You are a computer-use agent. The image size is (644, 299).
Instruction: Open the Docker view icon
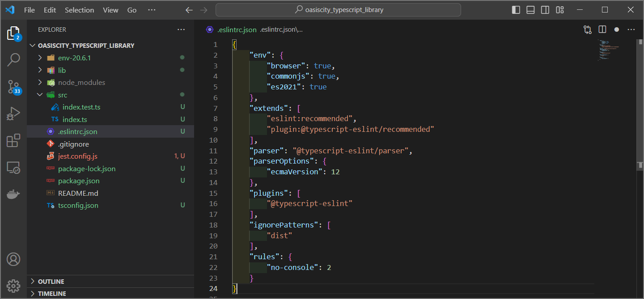click(x=13, y=194)
